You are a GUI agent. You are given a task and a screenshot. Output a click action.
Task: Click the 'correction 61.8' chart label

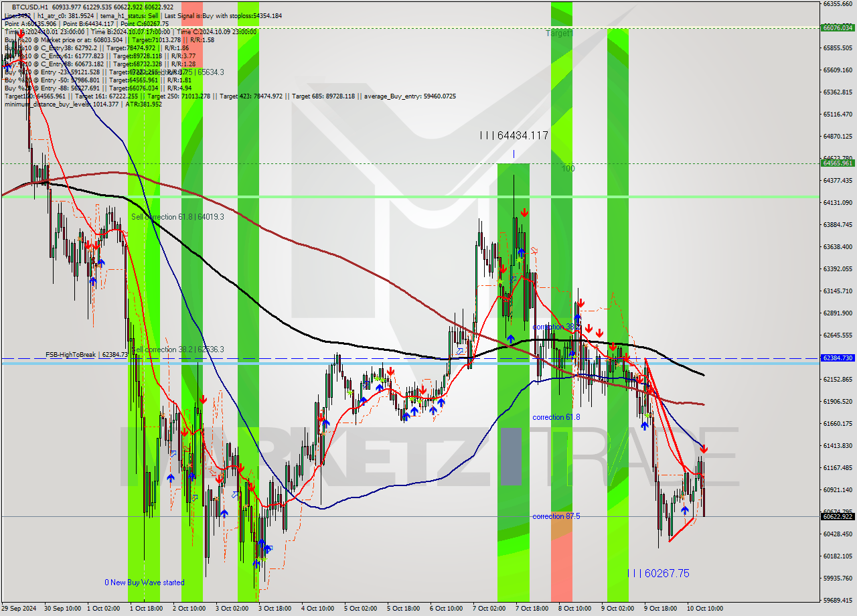click(556, 417)
